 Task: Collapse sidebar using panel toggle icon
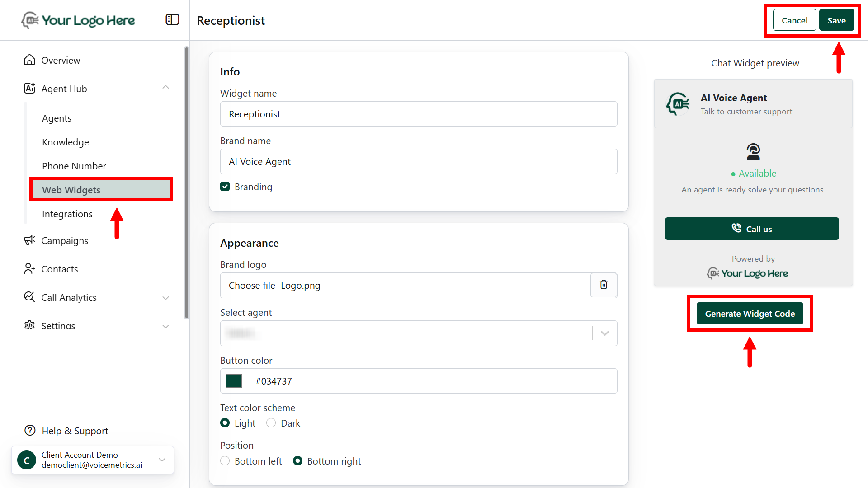[x=172, y=20]
